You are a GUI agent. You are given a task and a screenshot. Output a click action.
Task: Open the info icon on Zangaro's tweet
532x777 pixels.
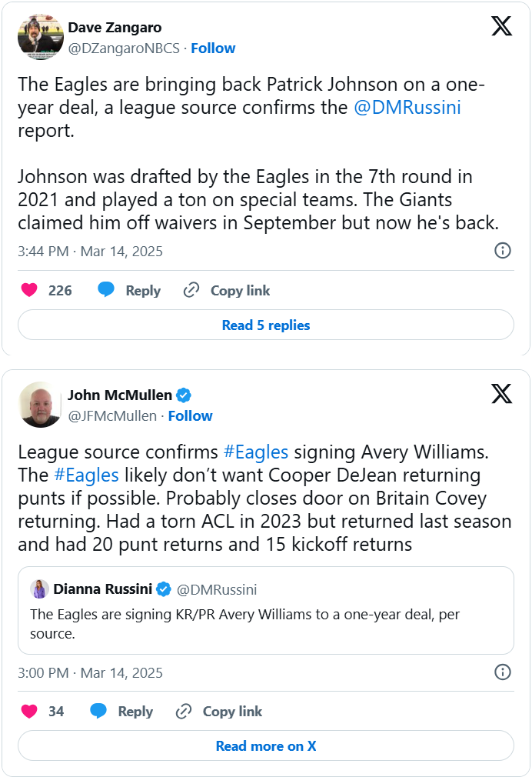[x=502, y=251]
